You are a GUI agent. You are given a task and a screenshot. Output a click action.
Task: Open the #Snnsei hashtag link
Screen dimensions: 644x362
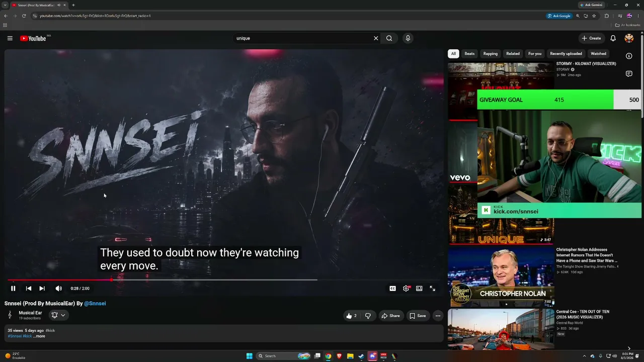click(15, 336)
